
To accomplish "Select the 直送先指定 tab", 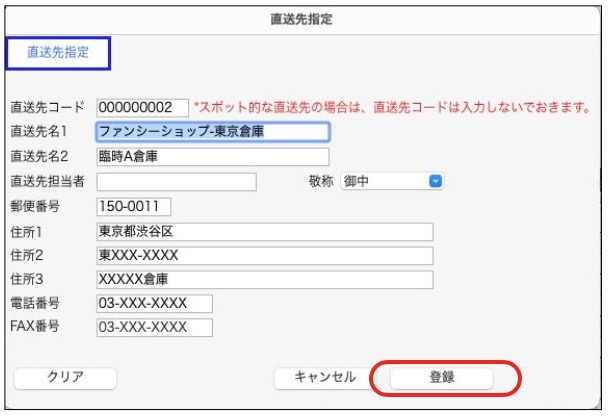I will coord(57,53).
